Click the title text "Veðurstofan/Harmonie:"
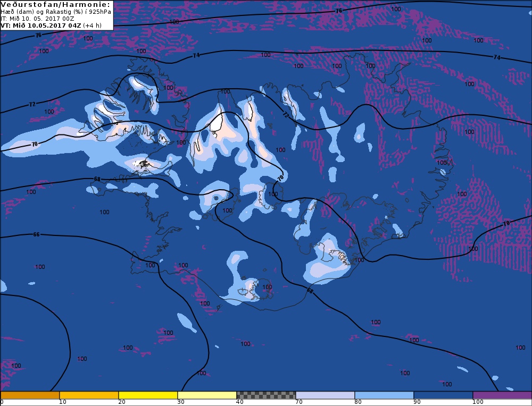This screenshot has width=532, height=406. 56,4
